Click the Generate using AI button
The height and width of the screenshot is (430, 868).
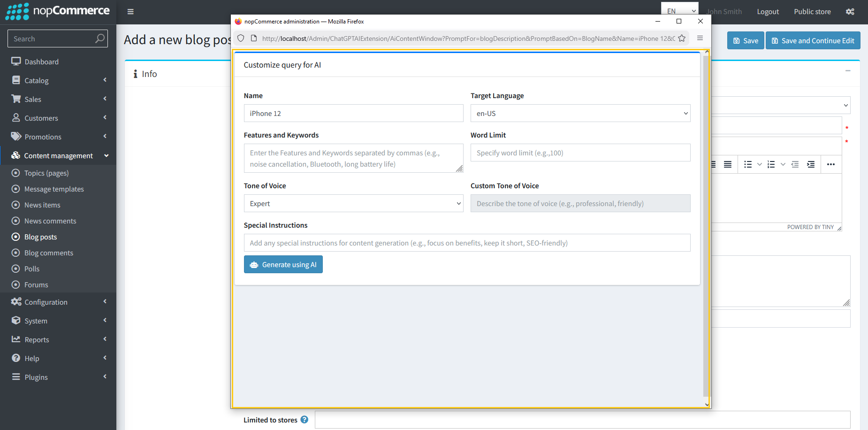pos(283,264)
